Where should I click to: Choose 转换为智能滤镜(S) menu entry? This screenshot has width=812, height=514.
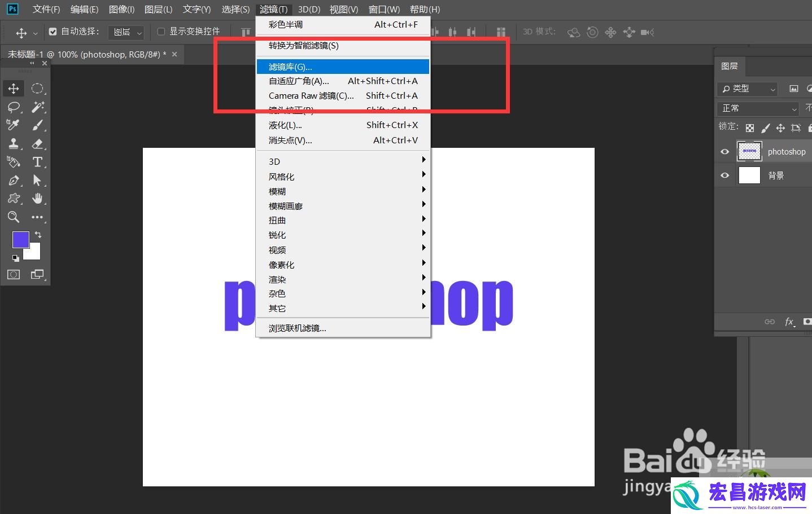tap(343, 45)
